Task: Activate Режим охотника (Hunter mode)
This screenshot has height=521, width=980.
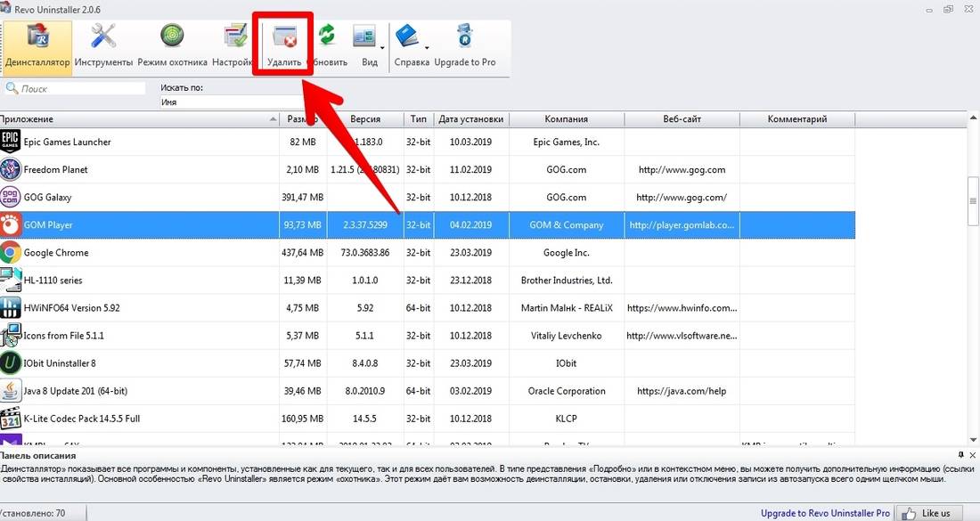Action: point(172,45)
